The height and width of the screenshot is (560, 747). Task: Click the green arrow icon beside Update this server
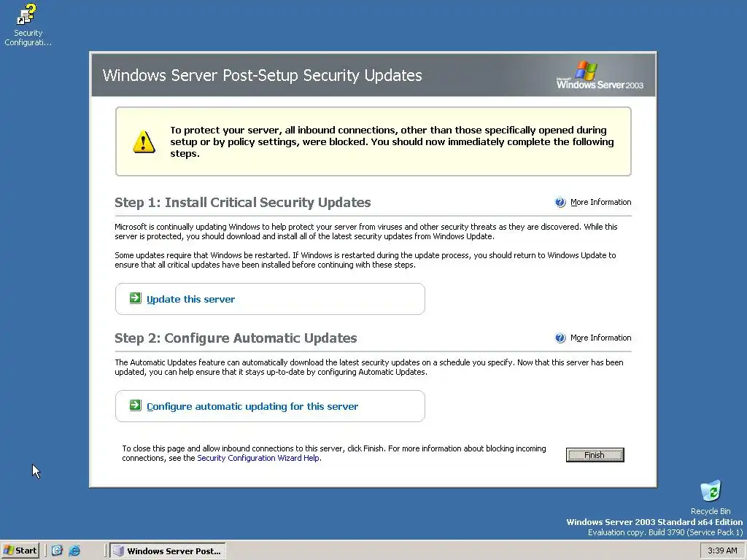pos(135,298)
